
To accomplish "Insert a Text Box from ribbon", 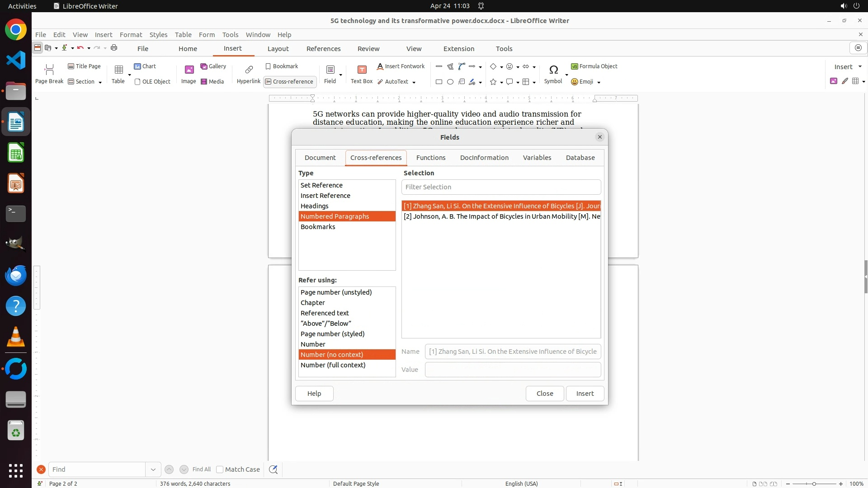I will point(362,70).
